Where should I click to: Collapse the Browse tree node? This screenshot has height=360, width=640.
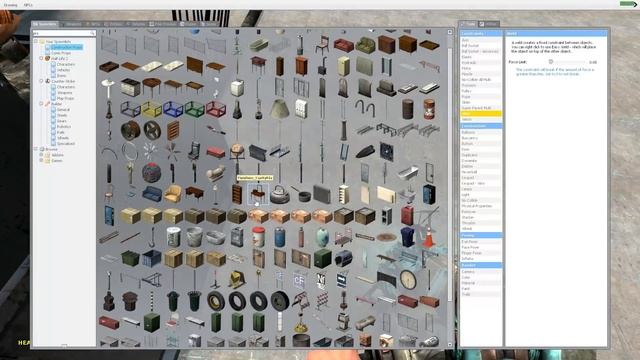click(36, 149)
